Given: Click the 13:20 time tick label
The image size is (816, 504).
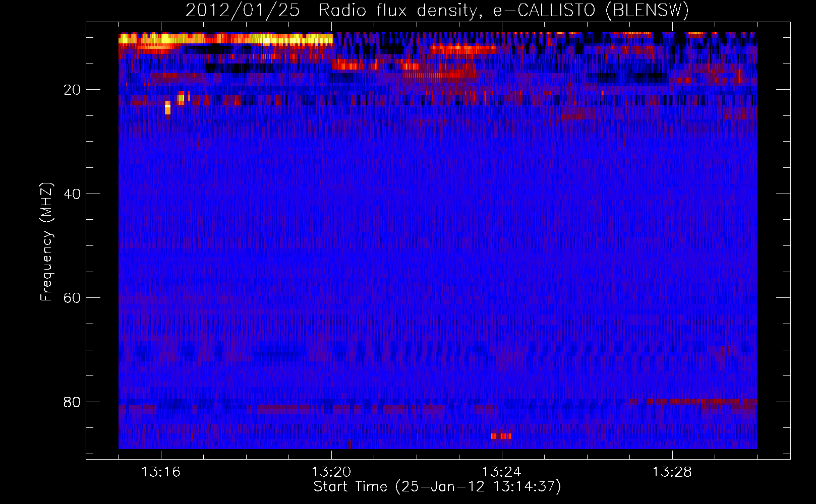Looking at the screenshot, I should (331, 472).
